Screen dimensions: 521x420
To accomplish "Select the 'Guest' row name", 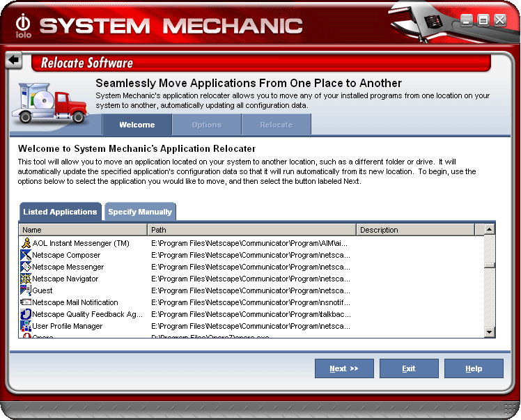I will click(x=42, y=290).
